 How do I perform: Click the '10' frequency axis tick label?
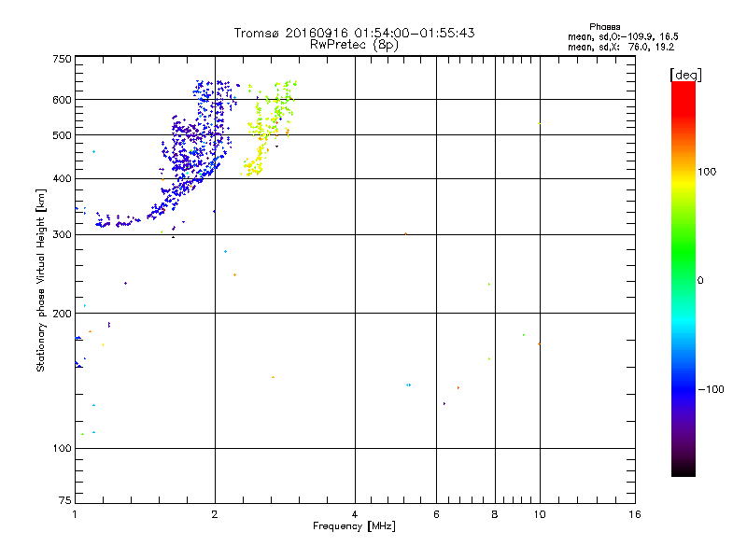(x=540, y=514)
